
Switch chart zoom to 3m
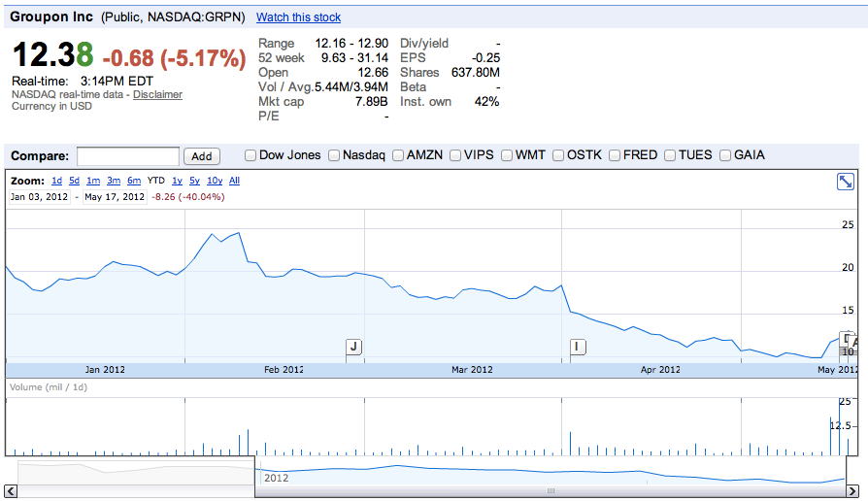(x=114, y=181)
